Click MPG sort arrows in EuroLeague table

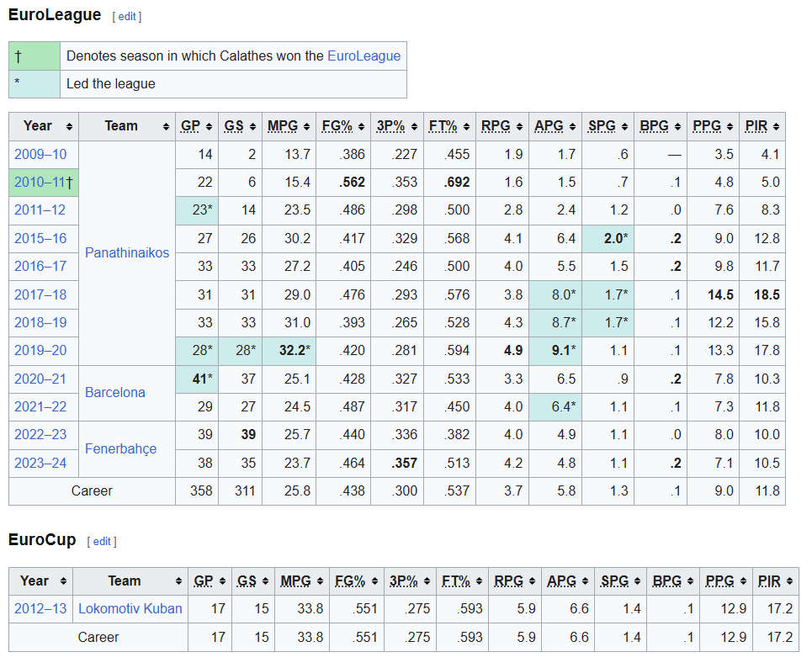[x=306, y=127]
